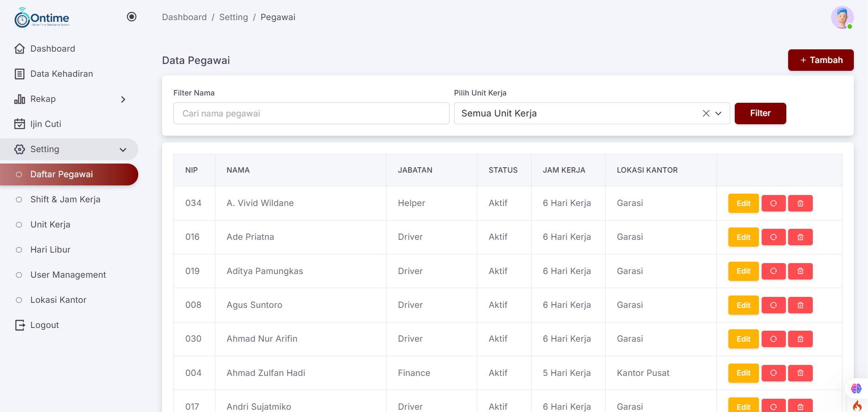Click the reset icon for A. Vivid Wildane
The width and height of the screenshot is (868, 412).
[774, 203]
